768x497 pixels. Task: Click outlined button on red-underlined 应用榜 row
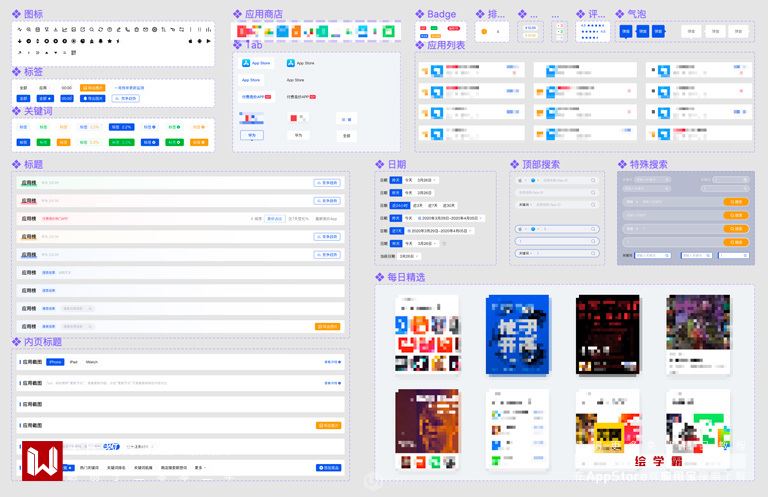point(327,201)
